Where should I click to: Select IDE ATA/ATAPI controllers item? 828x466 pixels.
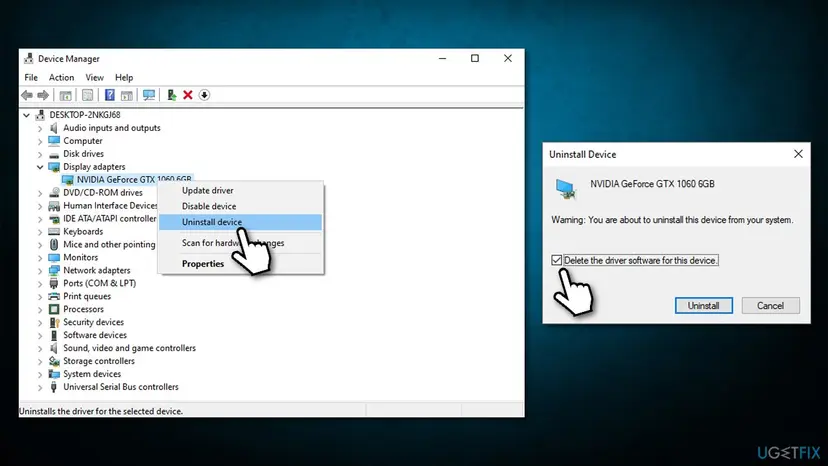click(x=110, y=219)
